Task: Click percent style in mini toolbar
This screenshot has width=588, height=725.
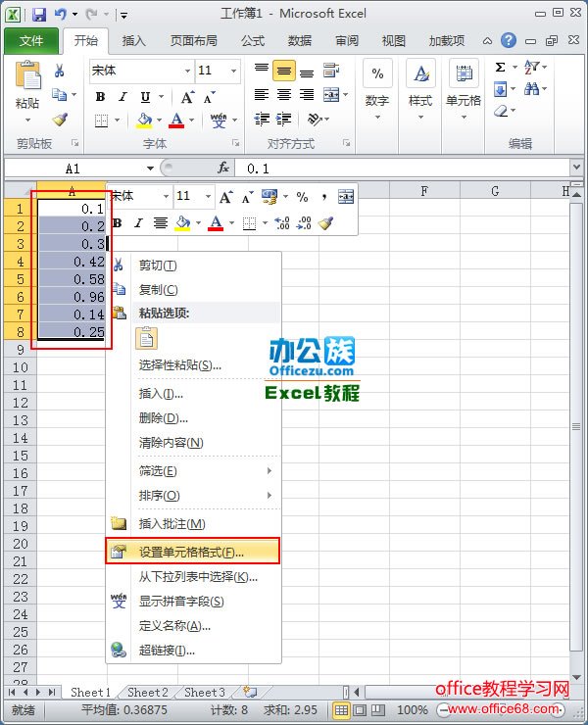Action: point(302,197)
